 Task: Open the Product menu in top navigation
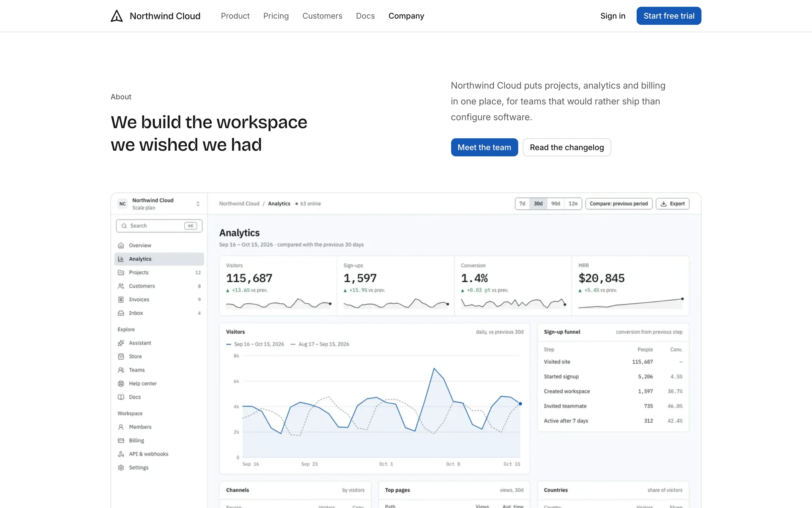pos(235,16)
